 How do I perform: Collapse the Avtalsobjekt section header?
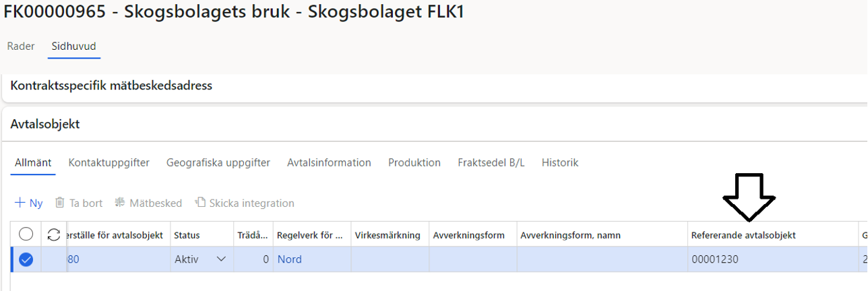pyautogui.click(x=45, y=123)
